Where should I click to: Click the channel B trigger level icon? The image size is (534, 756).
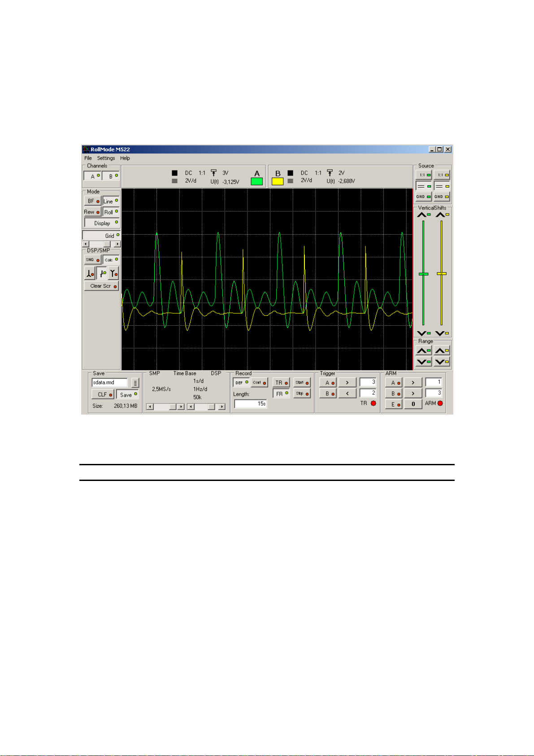pyautogui.click(x=330, y=173)
